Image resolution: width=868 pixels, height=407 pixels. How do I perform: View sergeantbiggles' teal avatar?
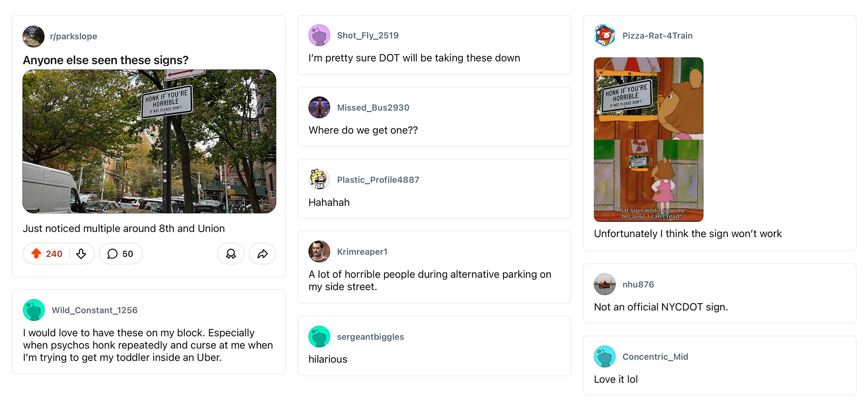click(319, 336)
